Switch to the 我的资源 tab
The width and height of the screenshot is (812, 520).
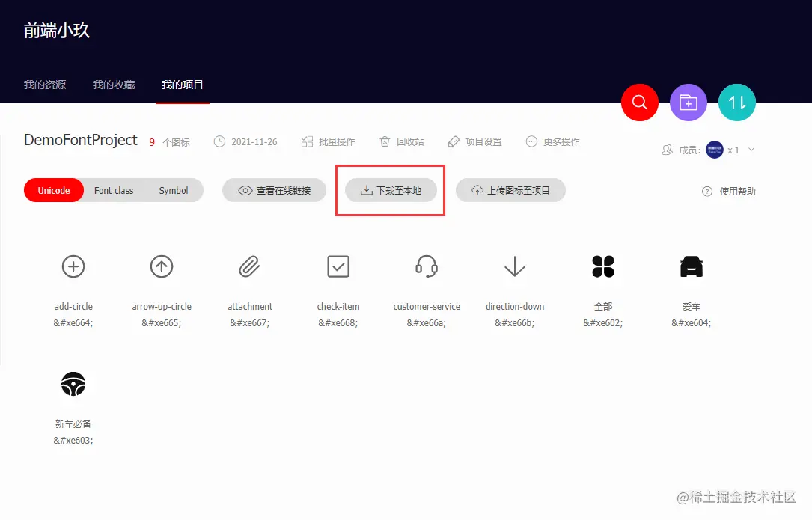(x=43, y=85)
